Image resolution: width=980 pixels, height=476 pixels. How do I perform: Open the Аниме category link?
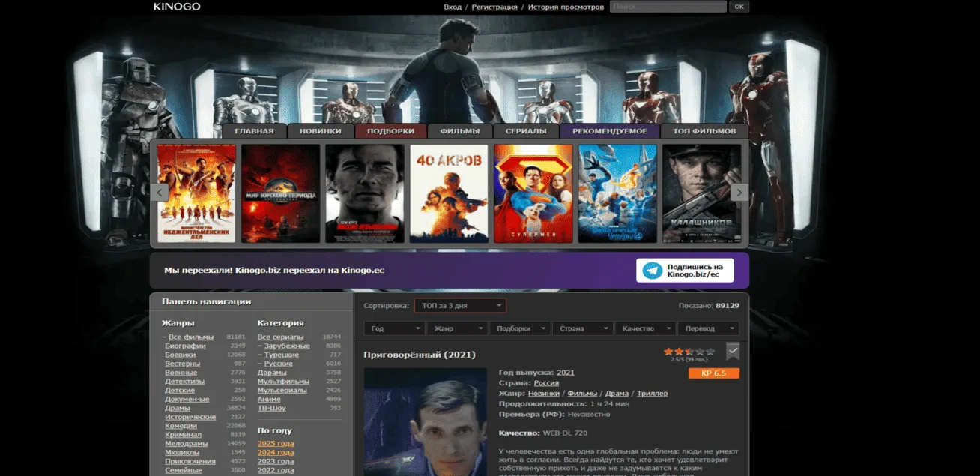pos(269,400)
